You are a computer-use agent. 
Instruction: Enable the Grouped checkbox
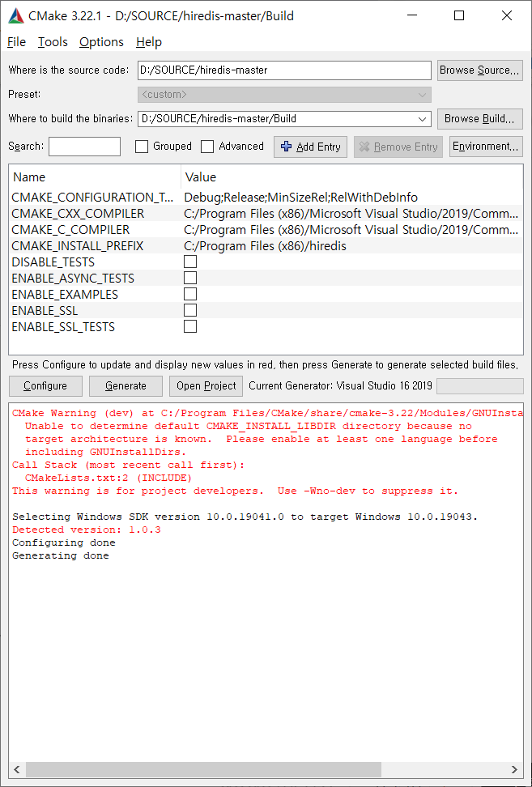pyautogui.click(x=142, y=147)
